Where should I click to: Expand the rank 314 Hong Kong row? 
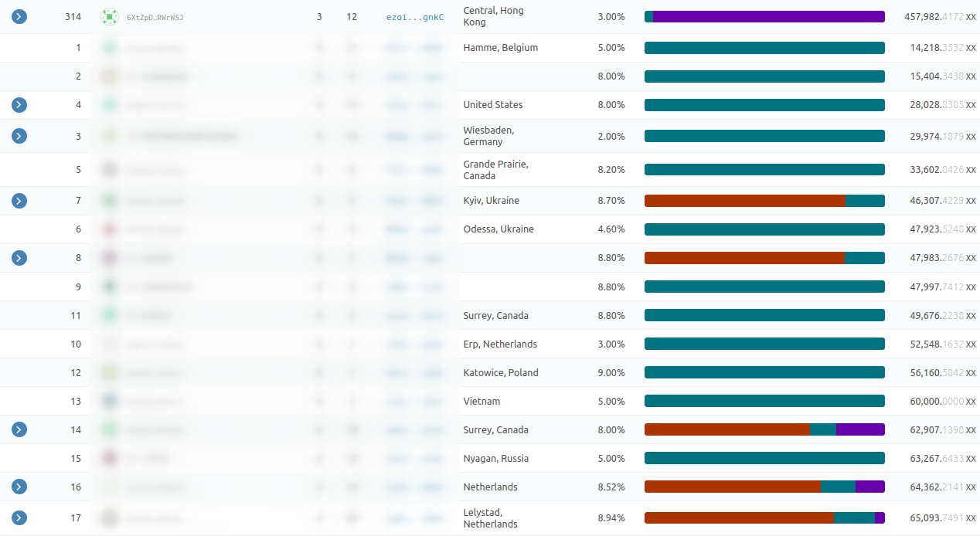pyautogui.click(x=19, y=16)
